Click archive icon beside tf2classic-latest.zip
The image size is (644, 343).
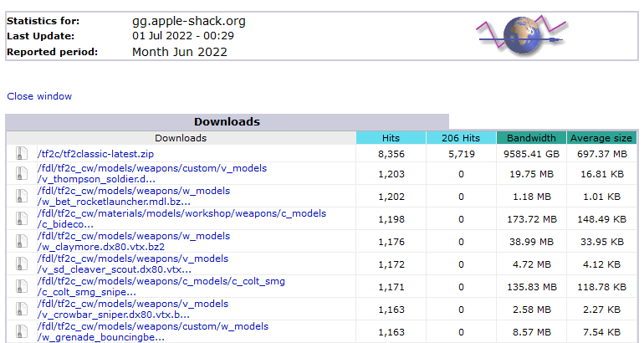[x=22, y=154]
